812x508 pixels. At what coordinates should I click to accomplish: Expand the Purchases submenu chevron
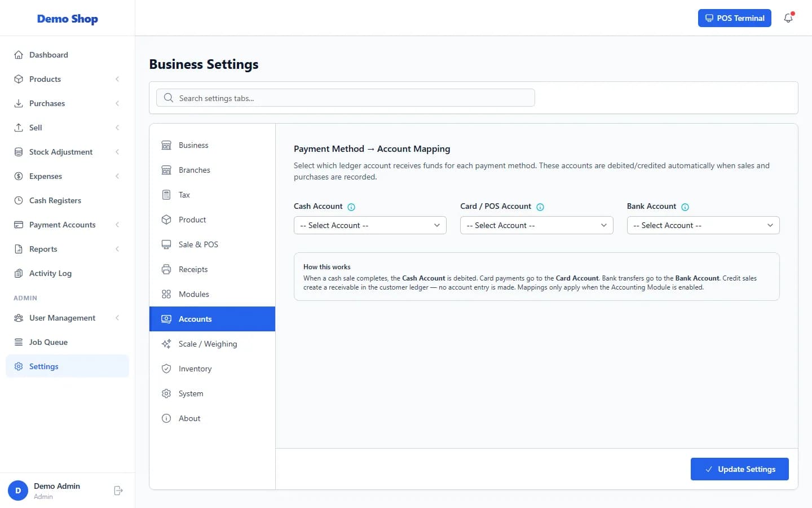[x=117, y=103]
